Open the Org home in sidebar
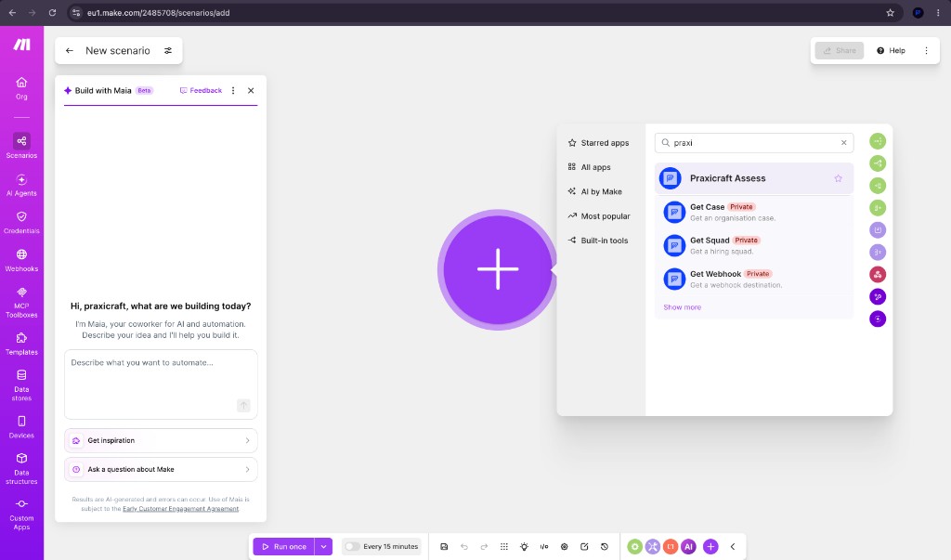This screenshot has width=951, height=560. (21, 88)
